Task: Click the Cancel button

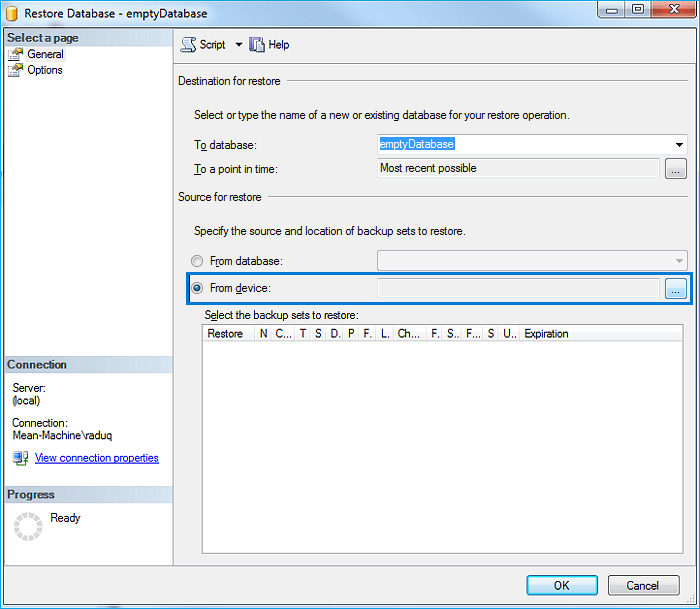Action: [643, 585]
